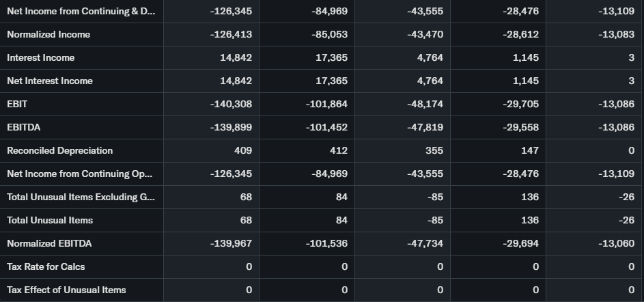The image size is (644, 302).
Task: Click the "Tax Rate for Calcs" label
Action: (x=46, y=266)
